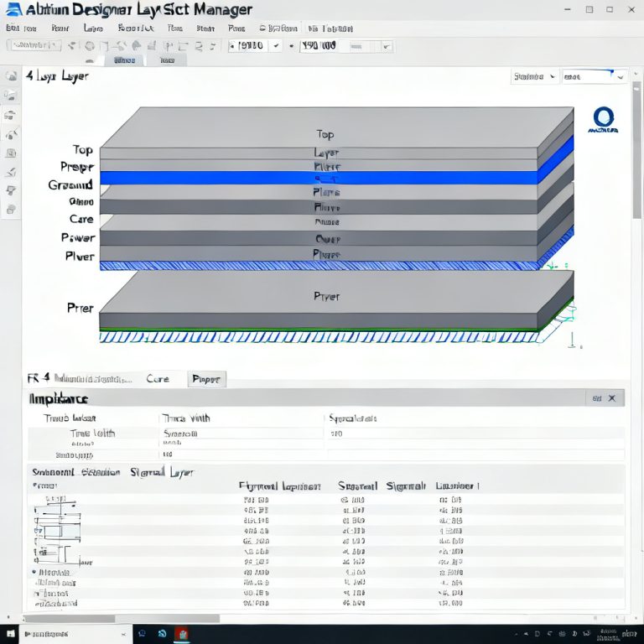Image resolution: width=644 pixels, height=644 pixels.
Task: Select the bulleted 'Illeovaia' row in the bottom list
Action: (x=326, y=572)
